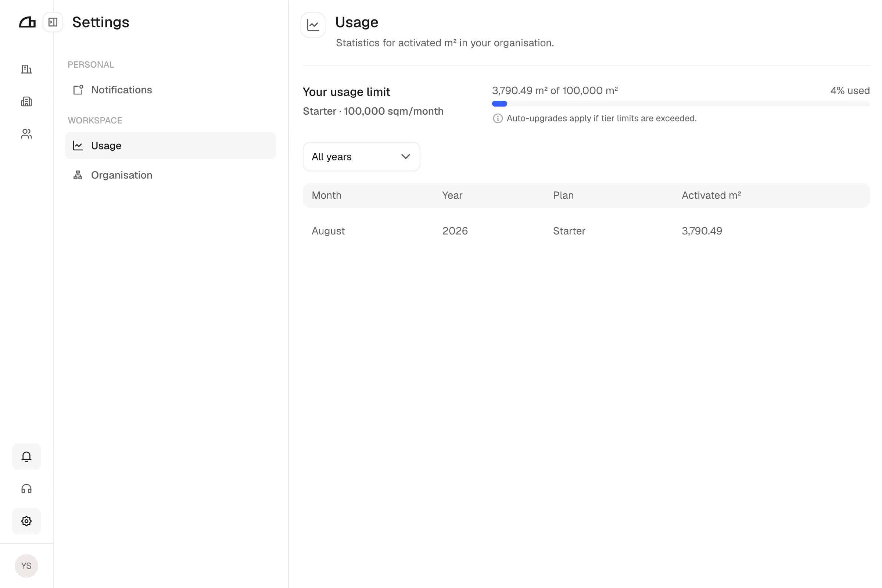Select Notifications in Personal section
Viewport: 882px width, 588px height.
coord(170,90)
